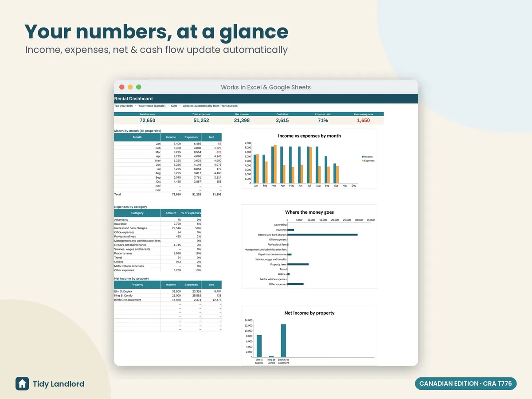
Task: Click the Property taxes bar in the chart
Action: pos(298,264)
